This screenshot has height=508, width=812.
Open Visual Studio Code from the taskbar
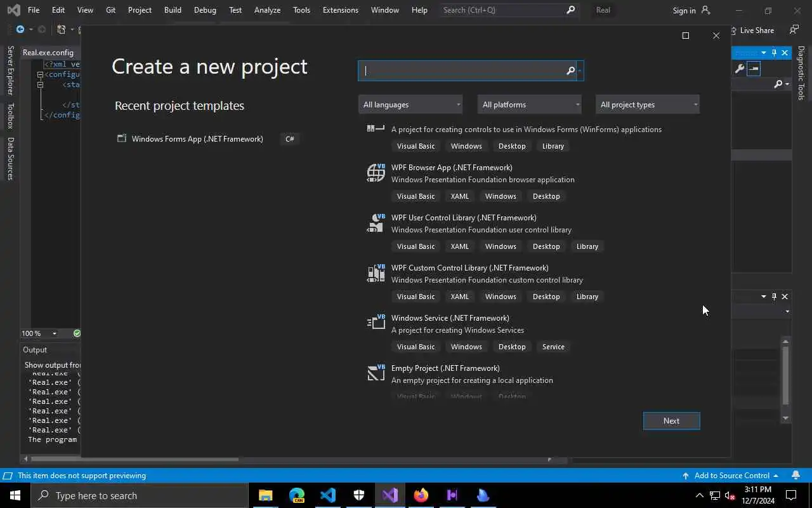pos(328,495)
